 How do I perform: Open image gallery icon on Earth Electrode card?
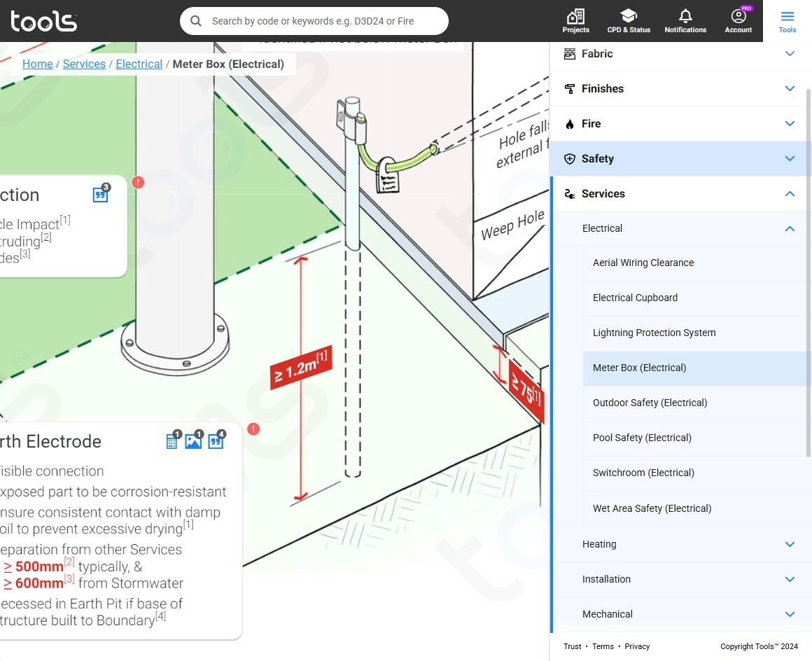coord(193,441)
